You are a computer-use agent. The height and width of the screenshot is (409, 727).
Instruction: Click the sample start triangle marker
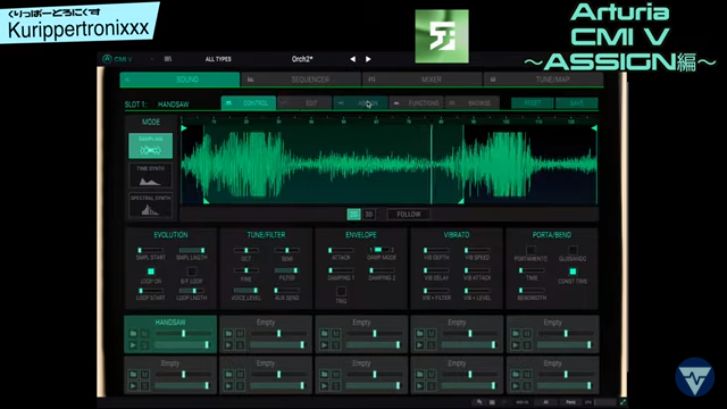(184, 128)
